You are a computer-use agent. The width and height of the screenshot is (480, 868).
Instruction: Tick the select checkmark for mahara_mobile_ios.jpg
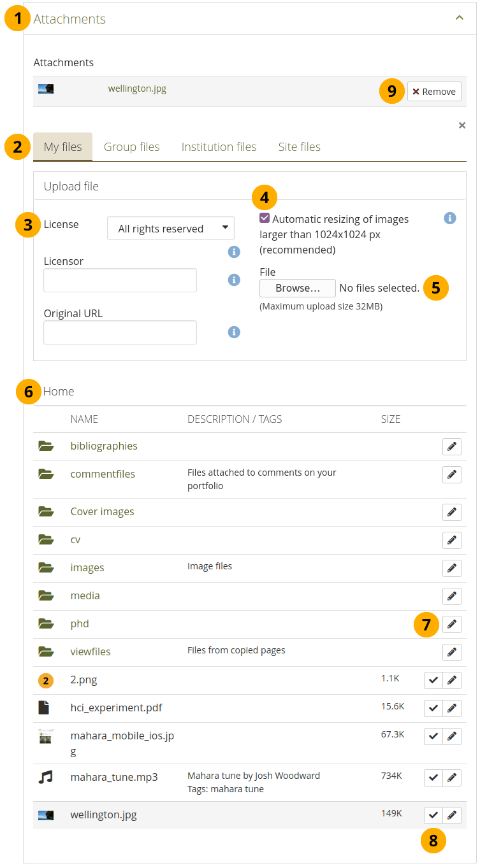(x=433, y=736)
